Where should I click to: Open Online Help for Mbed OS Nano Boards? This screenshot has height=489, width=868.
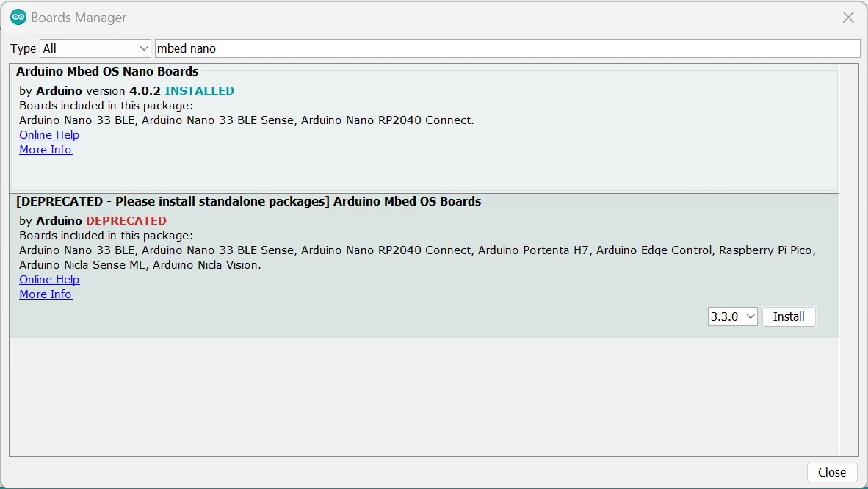(49, 135)
